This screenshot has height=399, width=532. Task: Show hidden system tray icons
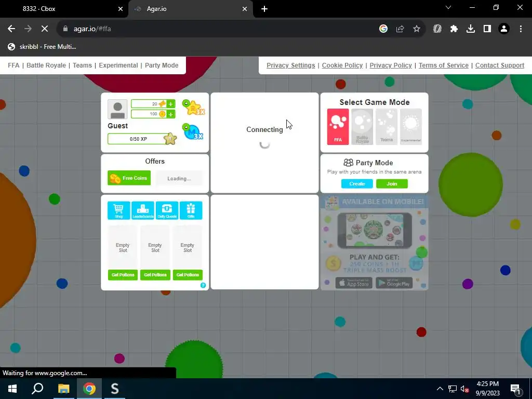click(x=440, y=389)
